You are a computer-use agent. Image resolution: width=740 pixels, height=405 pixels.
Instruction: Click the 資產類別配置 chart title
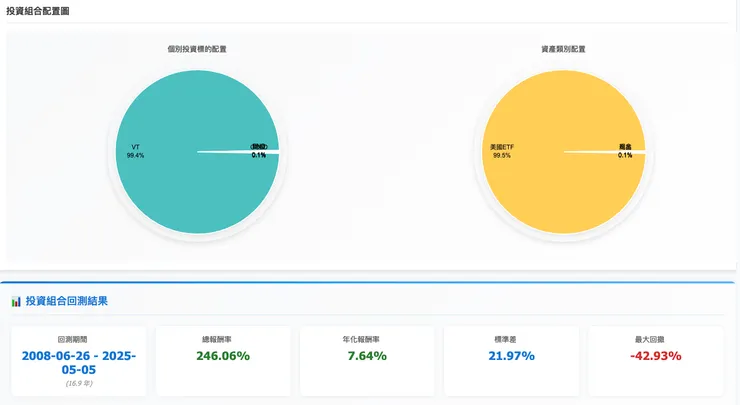click(563, 49)
